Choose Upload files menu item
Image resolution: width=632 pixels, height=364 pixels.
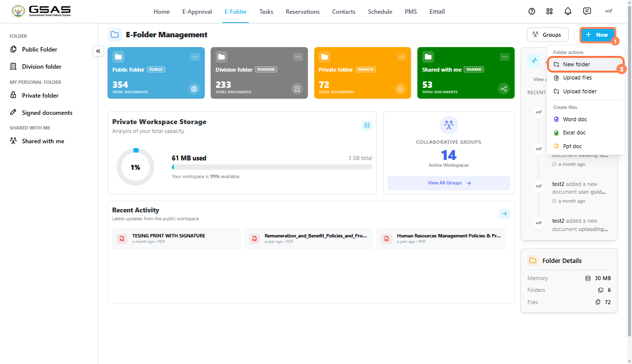click(585, 78)
